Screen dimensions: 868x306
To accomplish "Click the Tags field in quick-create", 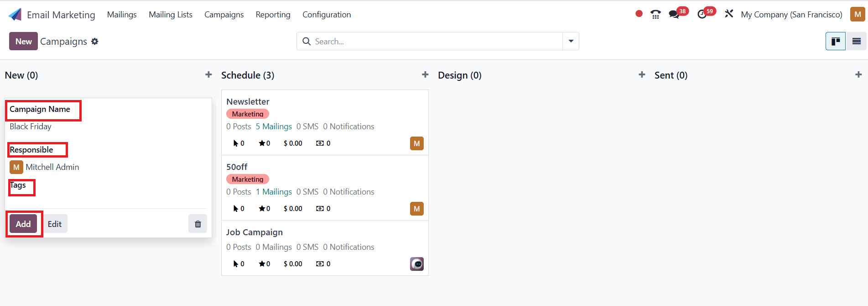I will (108, 195).
